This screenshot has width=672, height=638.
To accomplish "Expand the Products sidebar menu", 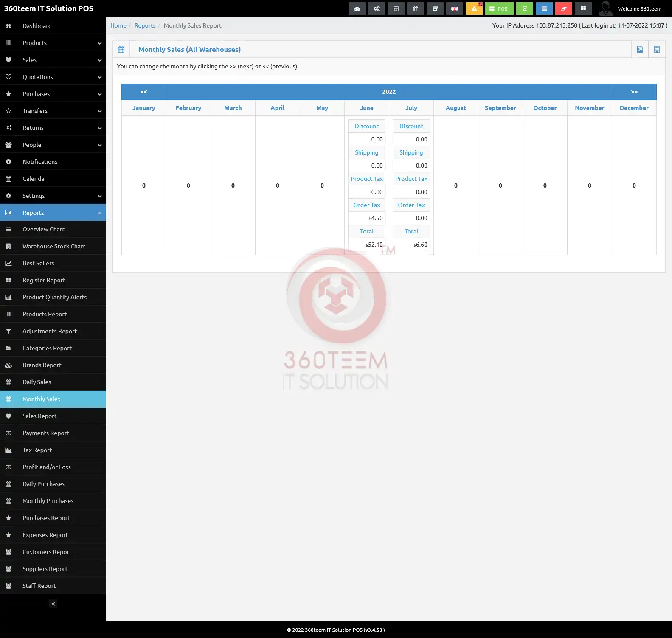I will [53, 43].
